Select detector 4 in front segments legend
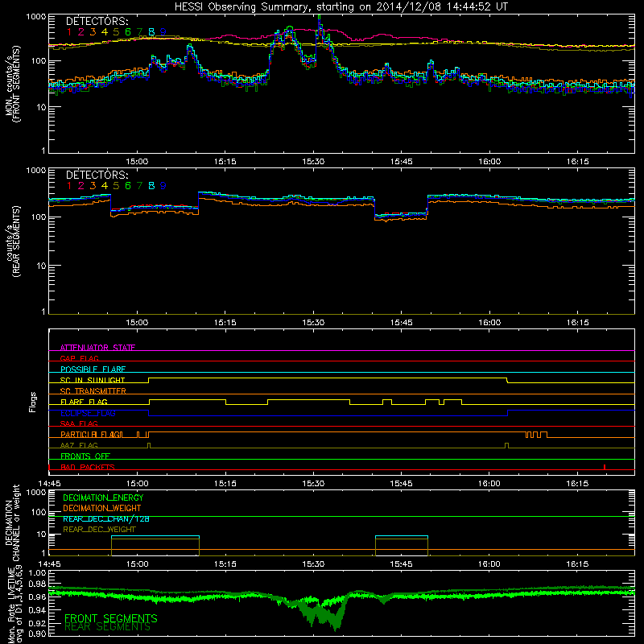644x644 pixels. [x=105, y=31]
